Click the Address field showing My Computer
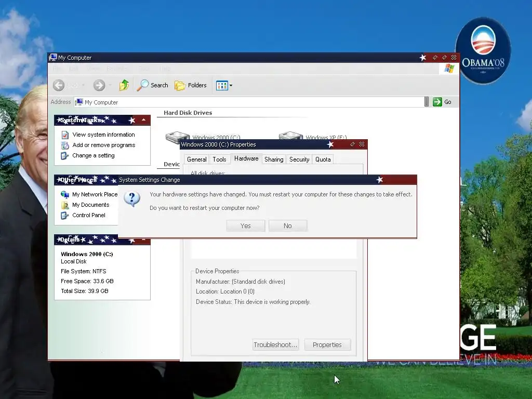The width and height of the screenshot is (532, 399). click(249, 102)
